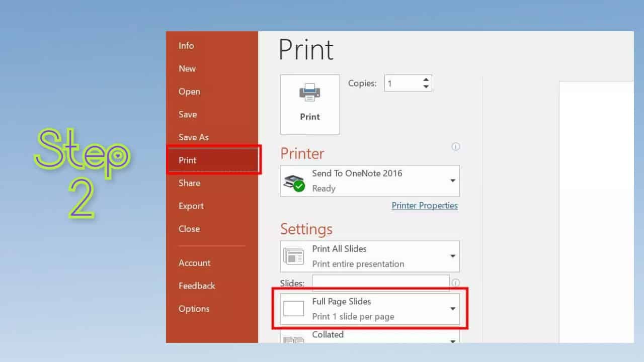Open the printer selection dropdown

452,180
